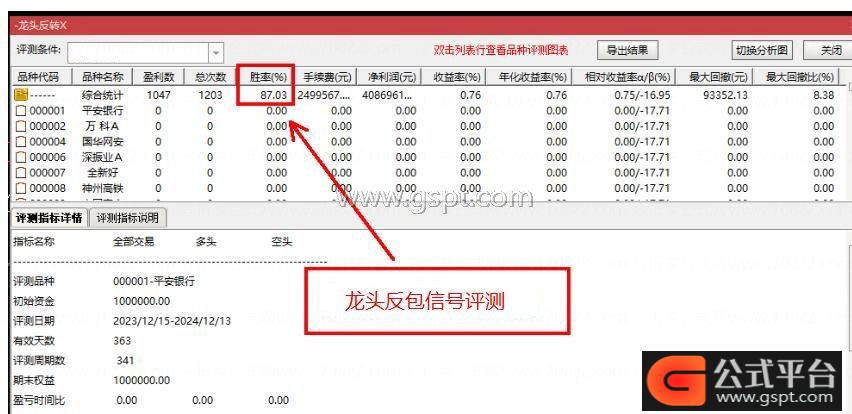Click the document icon beside 000006
852x414 pixels.
click(x=21, y=158)
